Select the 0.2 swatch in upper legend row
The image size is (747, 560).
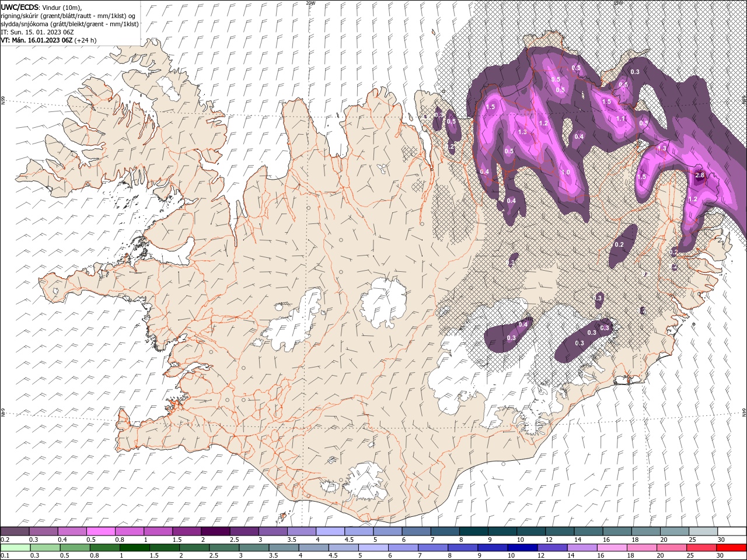pyautogui.click(x=15, y=531)
